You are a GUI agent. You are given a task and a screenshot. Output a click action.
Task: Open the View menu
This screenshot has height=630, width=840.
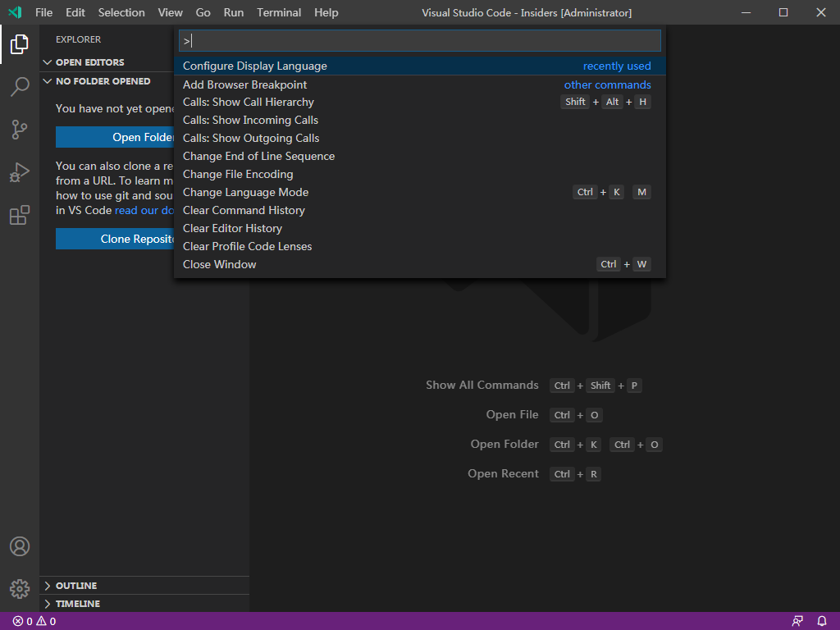170,12
